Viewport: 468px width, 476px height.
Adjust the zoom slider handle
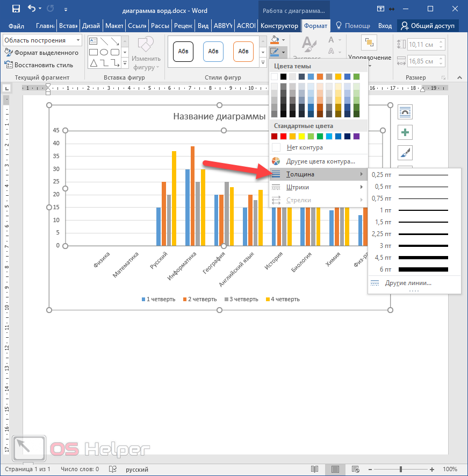[x=401, y=470]
